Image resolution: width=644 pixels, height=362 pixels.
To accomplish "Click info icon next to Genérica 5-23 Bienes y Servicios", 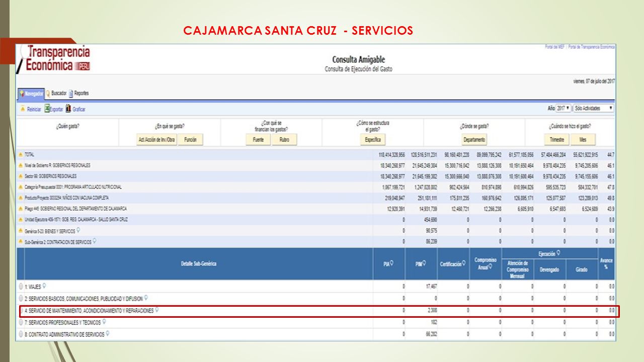I will (78, 231).
